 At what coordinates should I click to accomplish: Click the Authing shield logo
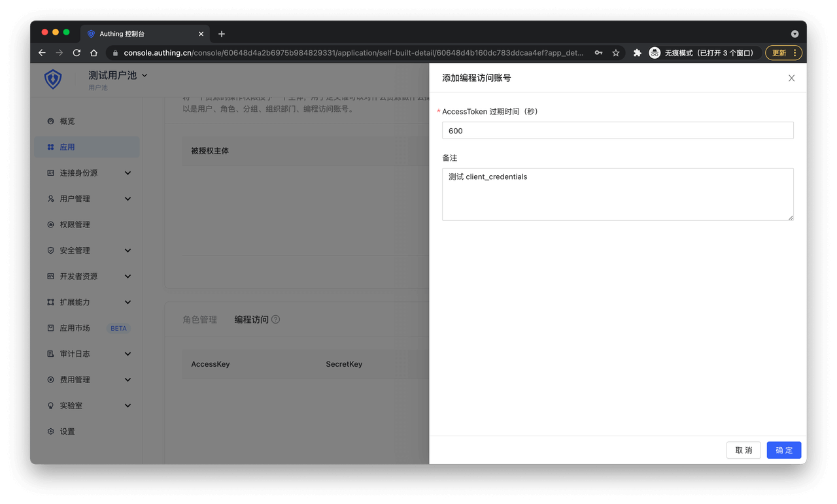(x=53, y=79)
